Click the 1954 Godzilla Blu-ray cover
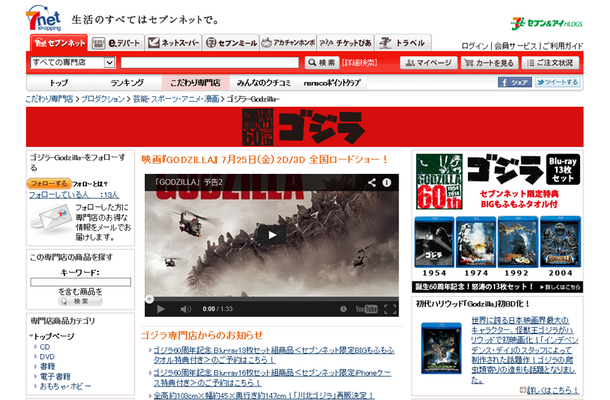The width and height of the screenshot is (610, 400). pos(434,242)
